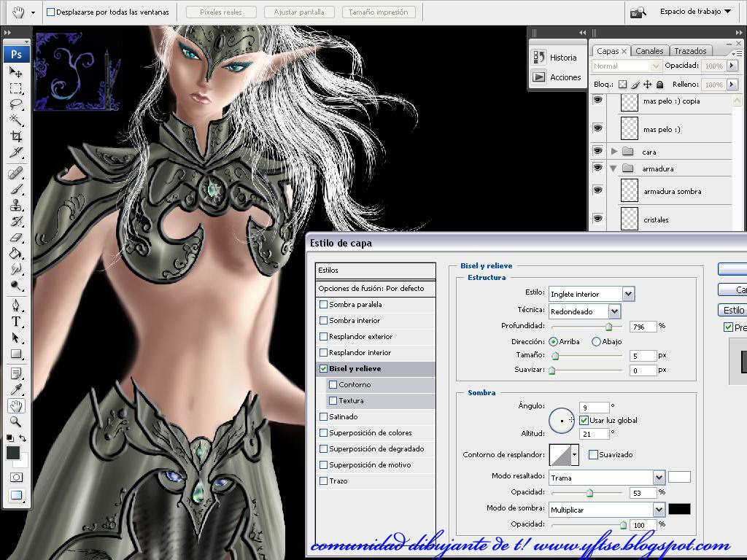This screenshot has width=747, height=560.
Task: Select the Eyedropper tool
Action: (16, 389)
